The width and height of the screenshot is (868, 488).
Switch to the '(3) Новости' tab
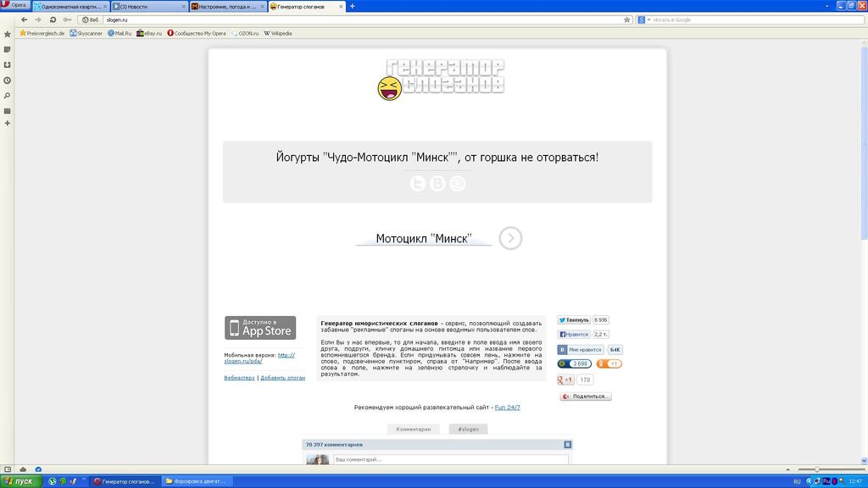(x=149, y=7)
